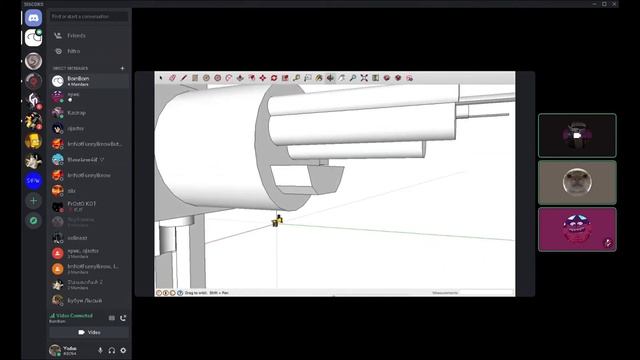
Task: Focus the magenta participant tile
Action: [x=577, y=229]
